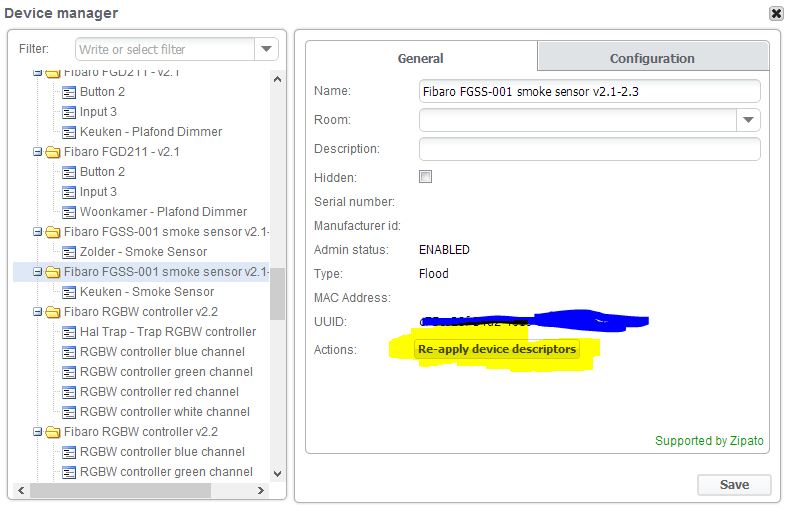Click the Keuken - Plafond Dimmer icon
Image resolution: width=790 pixels, height=511 pixels.
click(x=69, y=132)
